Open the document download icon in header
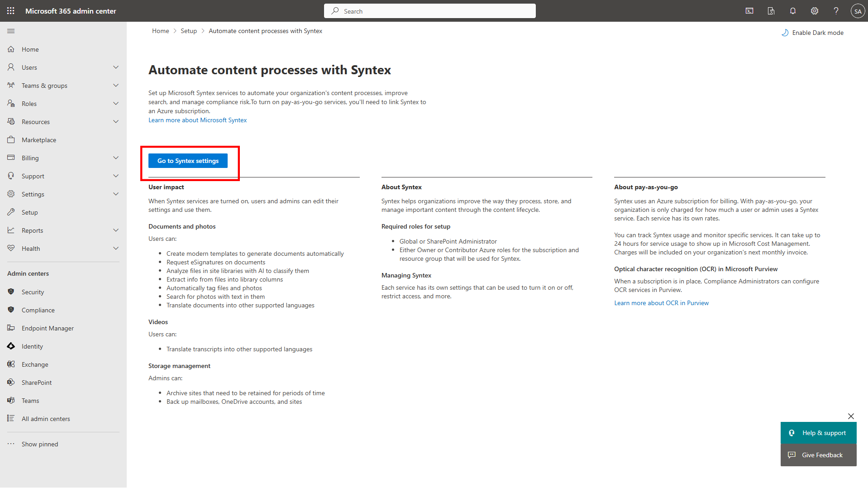The image size is (868, 488). (771, 11)
